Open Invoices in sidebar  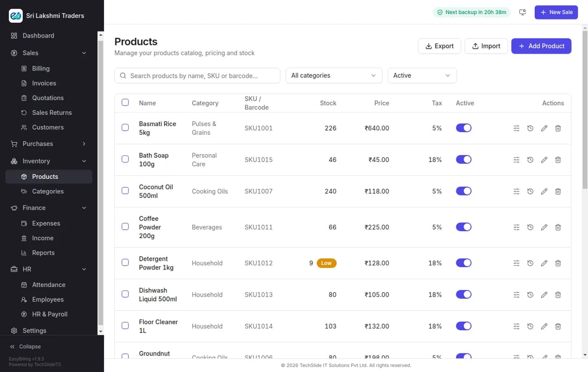[49, 83]
